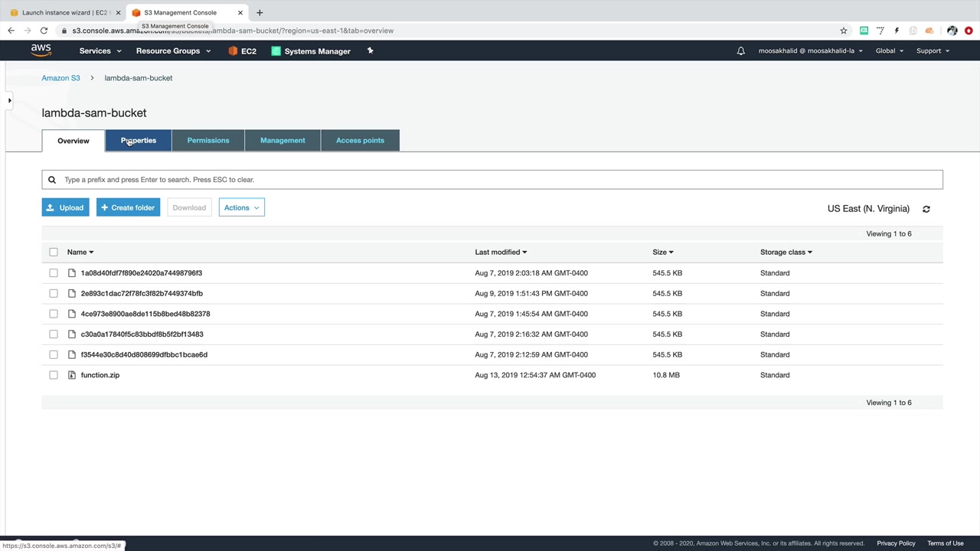Check the box for 4ce973e8900ae8de115b8bed48b82378
980x551 pixels.
(54, 314)
